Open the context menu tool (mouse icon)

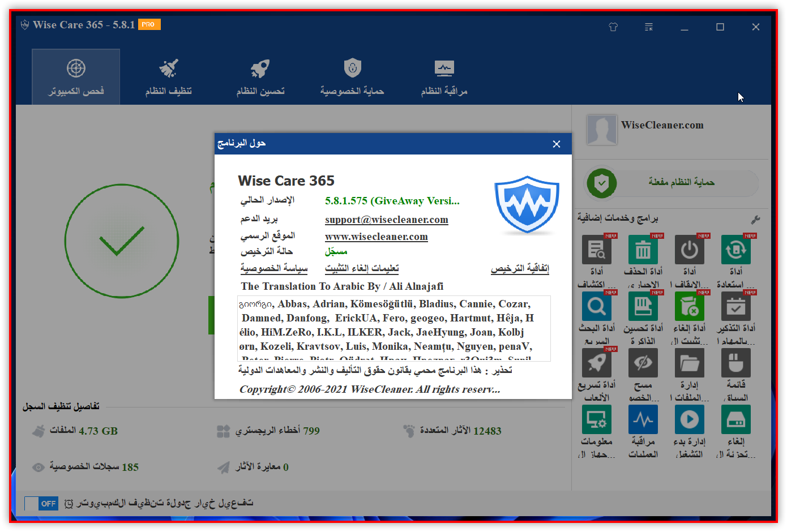click(x=736, y=363)
